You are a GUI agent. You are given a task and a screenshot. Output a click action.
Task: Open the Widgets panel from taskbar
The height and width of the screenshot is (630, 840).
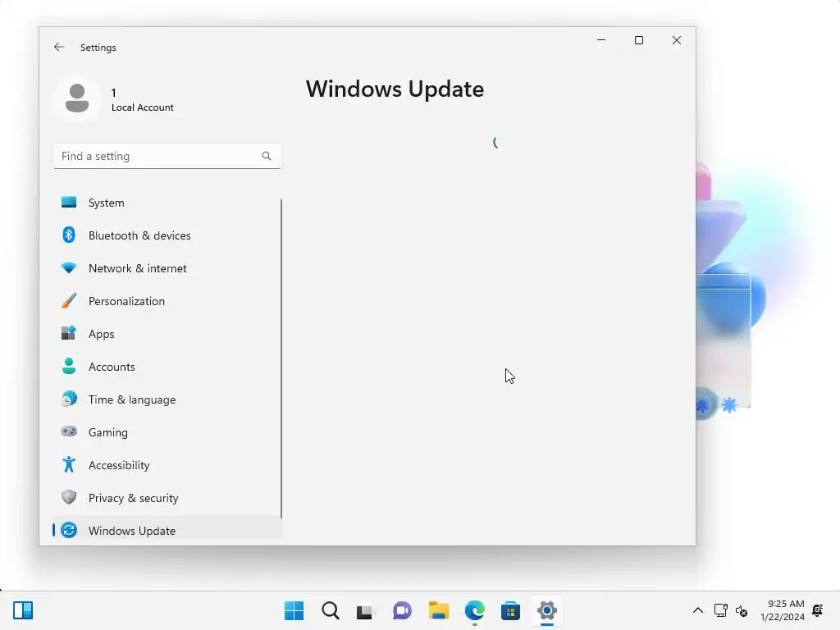click(x=23, y=610)
